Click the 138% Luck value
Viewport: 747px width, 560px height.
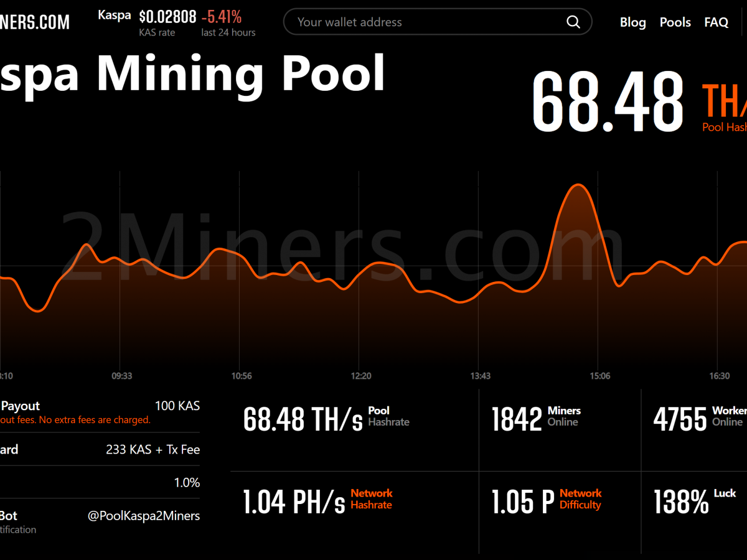pyautogui.click(x=681, y=502)
